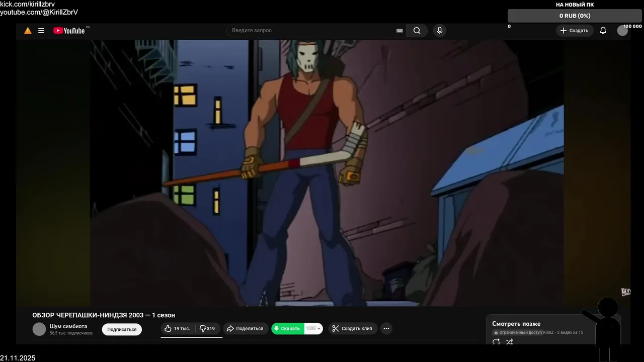The width and height of the screenshot is (644, 362).
Task: Go to the YouTube home logo
Action: (69, 31)
